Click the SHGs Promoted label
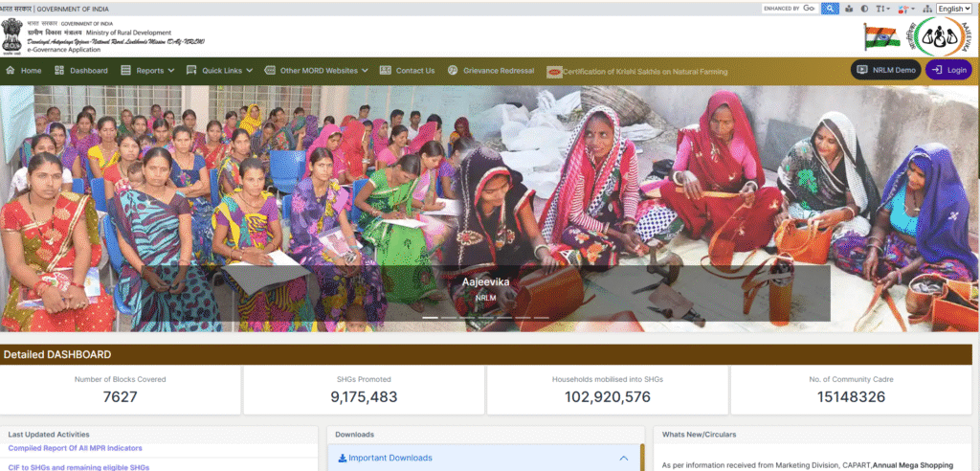The width and height of the screenshot is (980, 471). (x=364, y=379)
